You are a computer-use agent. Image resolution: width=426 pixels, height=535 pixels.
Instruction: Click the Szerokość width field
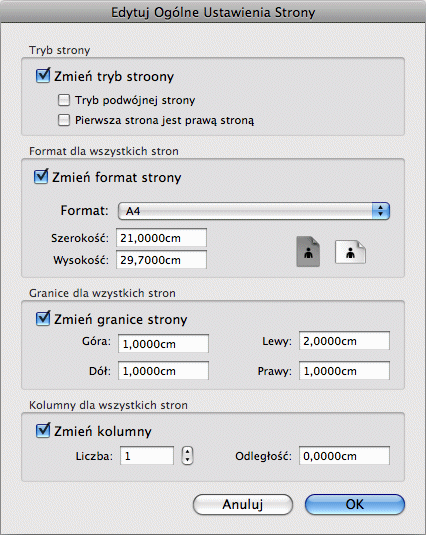tap(161, 238)
